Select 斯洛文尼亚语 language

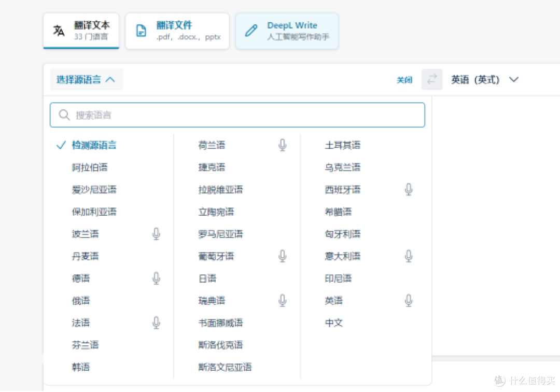[225, 367]
